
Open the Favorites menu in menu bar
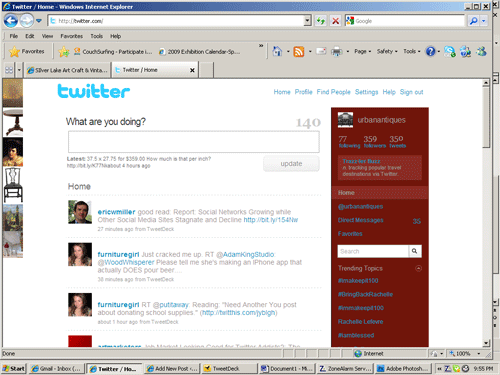(71, 36)
